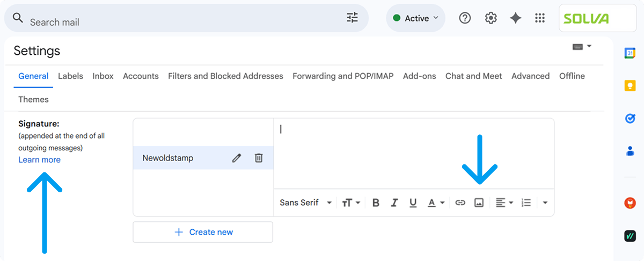Open Google Calendar in side panel

(630, 53)
